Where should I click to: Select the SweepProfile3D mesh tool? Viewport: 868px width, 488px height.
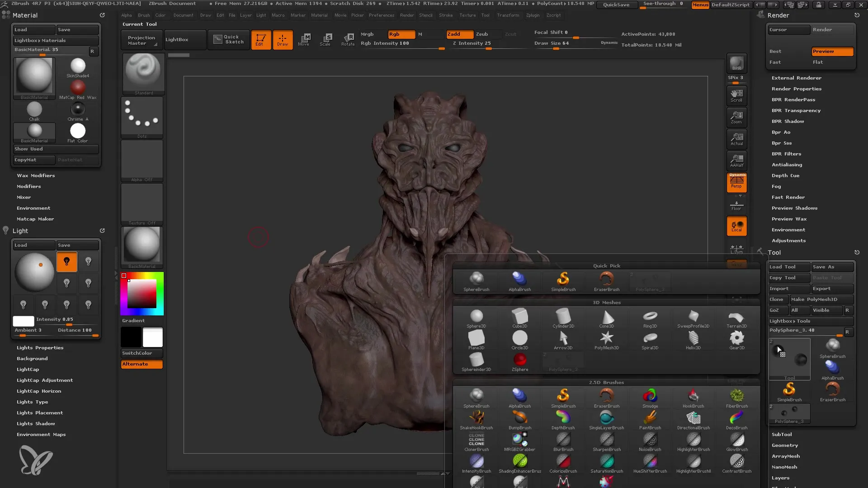pos(693,317)
